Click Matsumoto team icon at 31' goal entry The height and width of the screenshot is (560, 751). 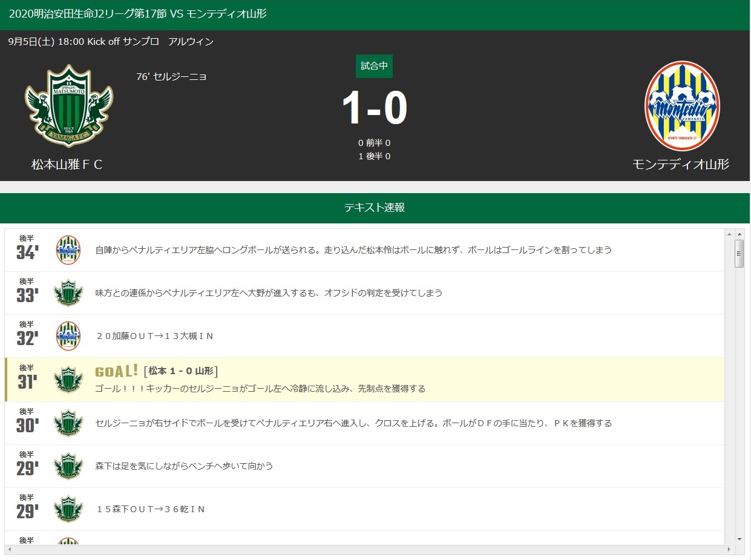click(68, 380)
